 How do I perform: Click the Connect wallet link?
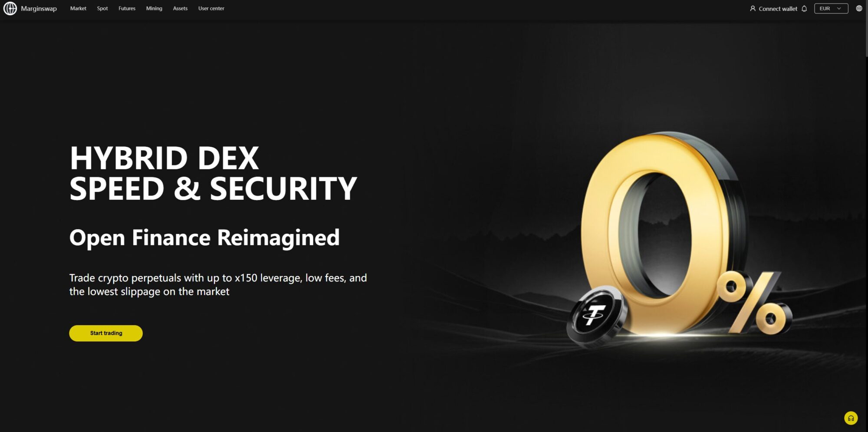[x=778, y=9]
